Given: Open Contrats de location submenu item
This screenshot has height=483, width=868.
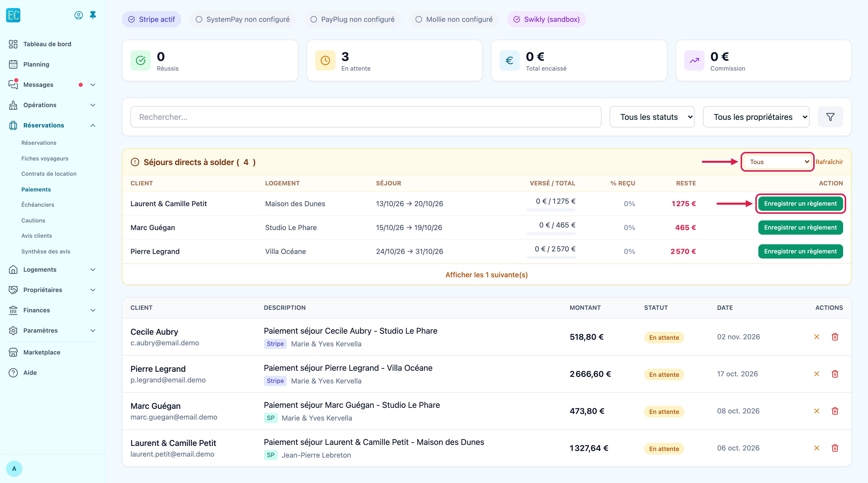Looking at the screenshot, I should pos(49,174).
